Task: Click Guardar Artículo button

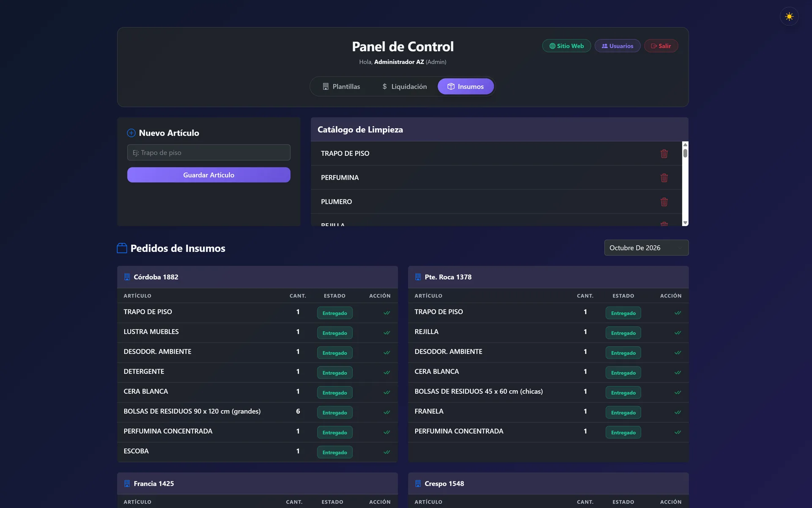Action: coord(208,175)
